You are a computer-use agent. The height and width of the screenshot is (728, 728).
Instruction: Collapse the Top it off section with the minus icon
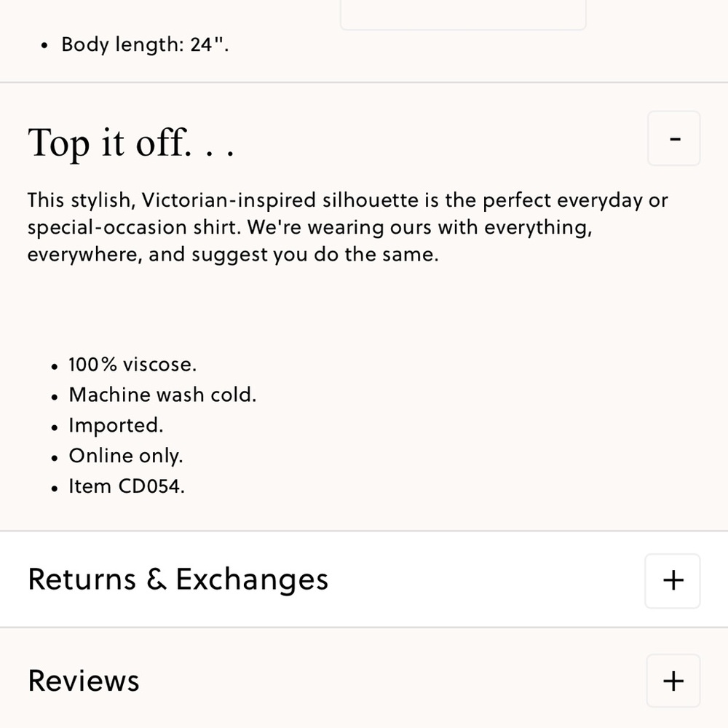(x=673, y=138)
